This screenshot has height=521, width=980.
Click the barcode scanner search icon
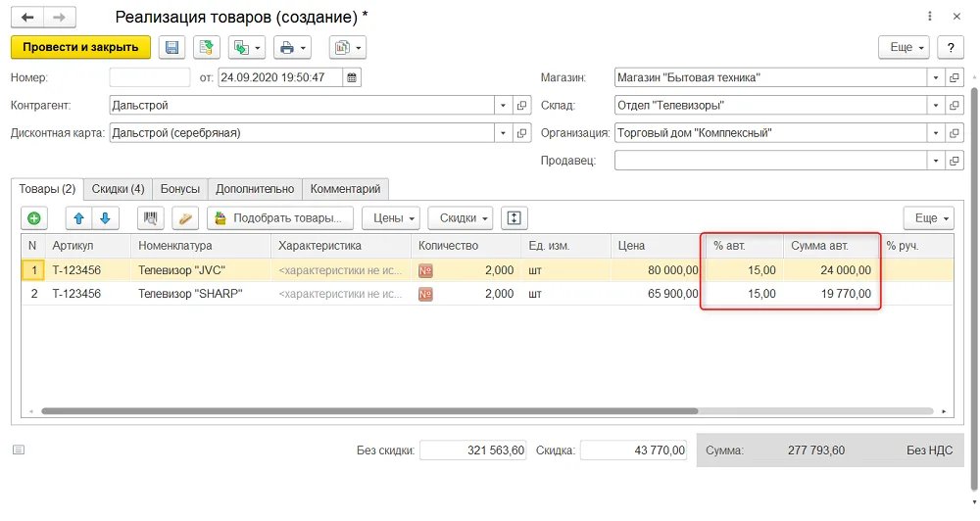click(151, 218)
